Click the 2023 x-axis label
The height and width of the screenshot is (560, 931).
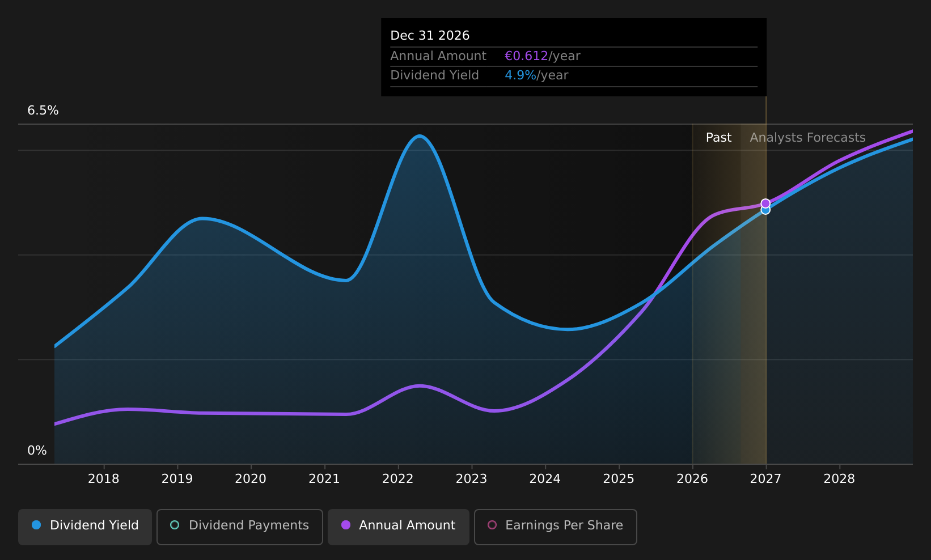pos(472,479)
